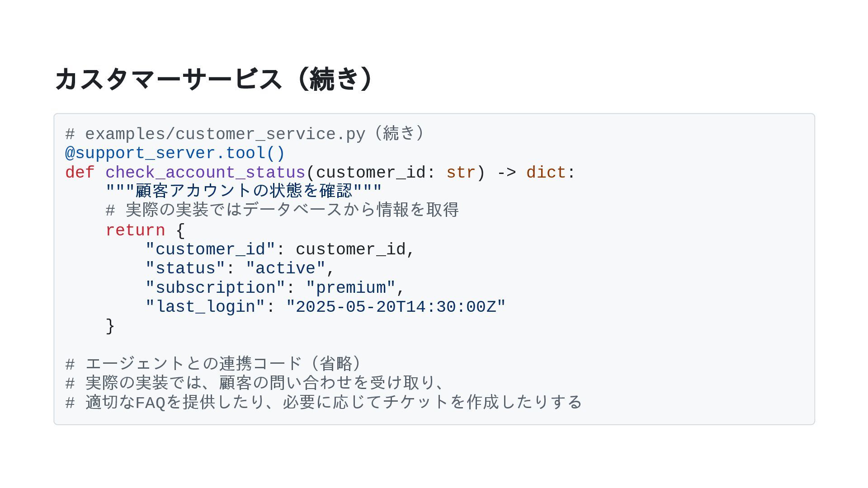Viewport: 868px width, 488px height.
Task: Click the closing curly brace
Action: point(110,326)
